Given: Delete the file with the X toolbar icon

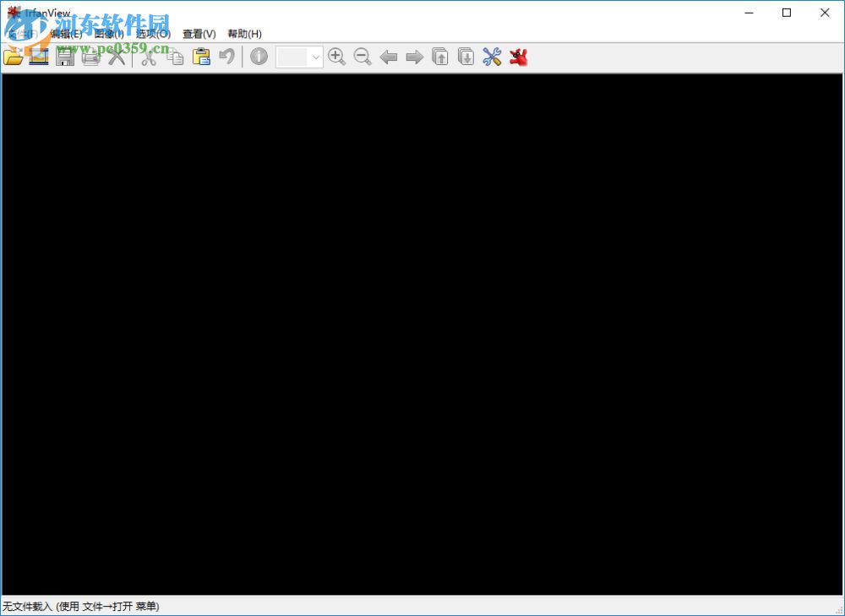Looking at the screenshot, I should tap(116, 57).
